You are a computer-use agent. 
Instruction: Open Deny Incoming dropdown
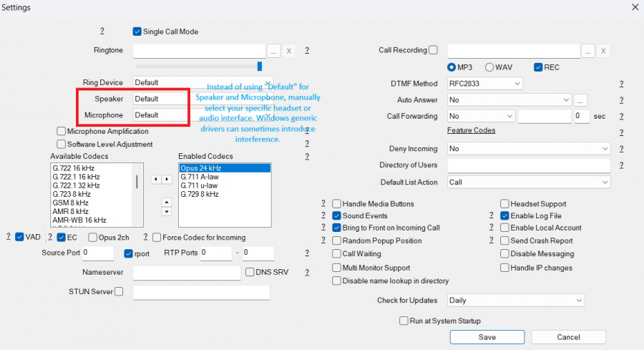pos(529,149)
